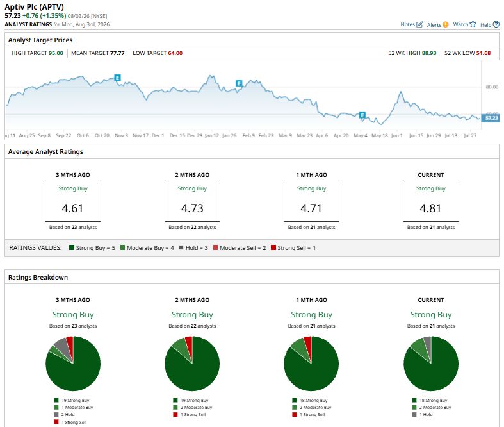The width and height of the screenshot is (504, 427).
Task: Click the 1 MTH AGO ratings pie chart
Action: pyautogui.click(x=311, y=364)
